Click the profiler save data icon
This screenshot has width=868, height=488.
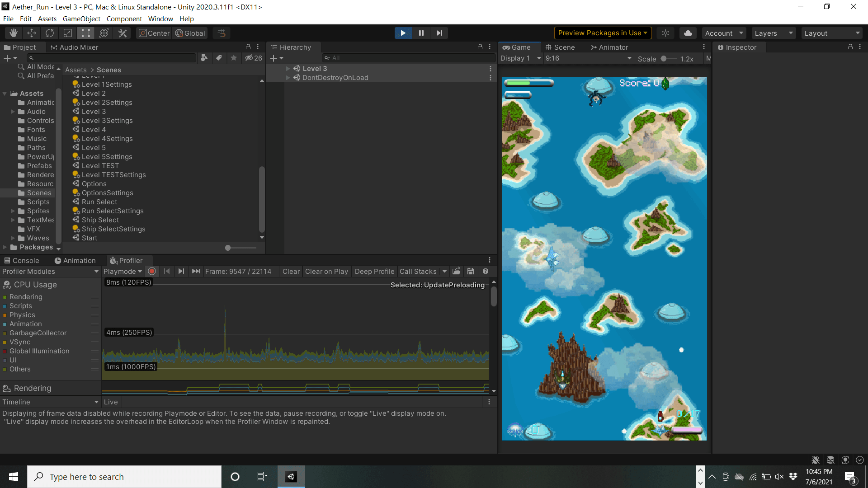click(x=471, y=272)
